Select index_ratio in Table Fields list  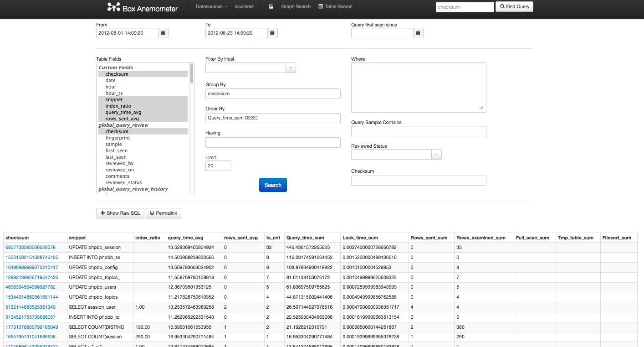[x=118, y=106]
